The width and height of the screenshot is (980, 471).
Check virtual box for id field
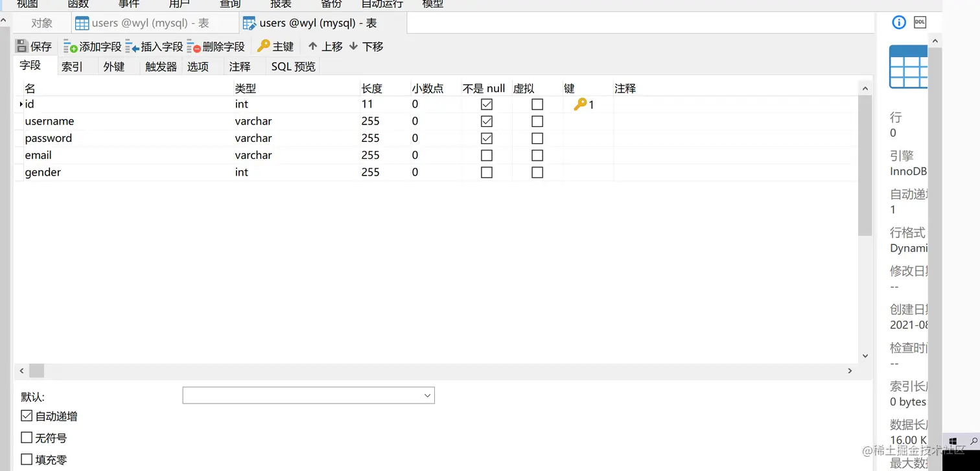click(537, 104)
